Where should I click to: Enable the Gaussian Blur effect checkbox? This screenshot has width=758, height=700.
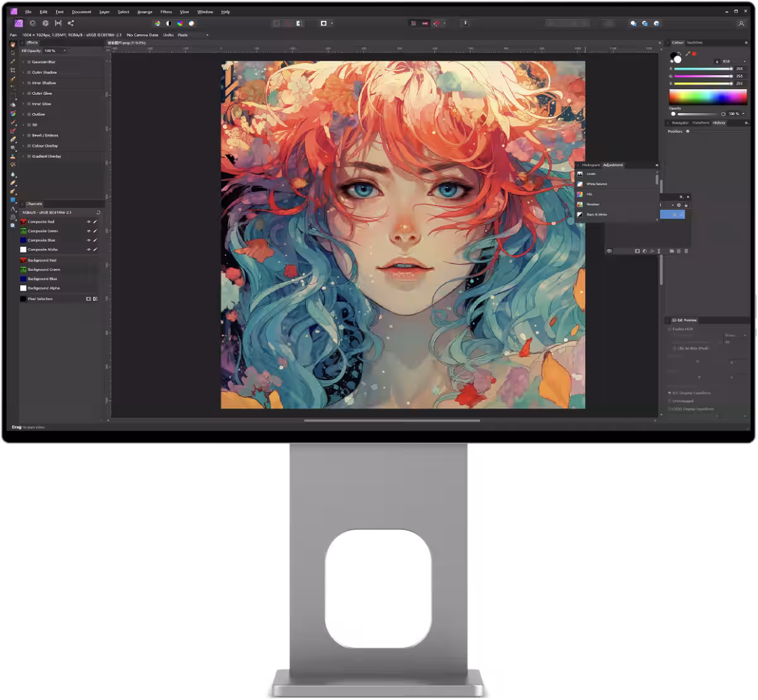29,62
